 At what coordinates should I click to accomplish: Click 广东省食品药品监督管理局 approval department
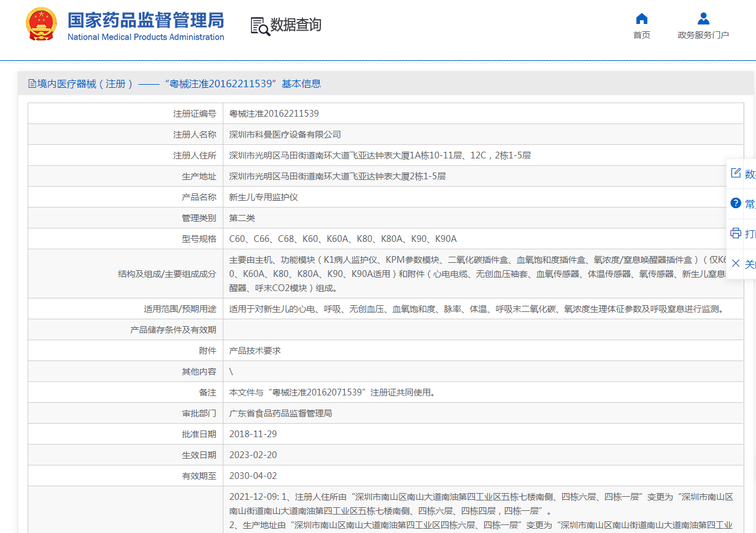point(280,413)
